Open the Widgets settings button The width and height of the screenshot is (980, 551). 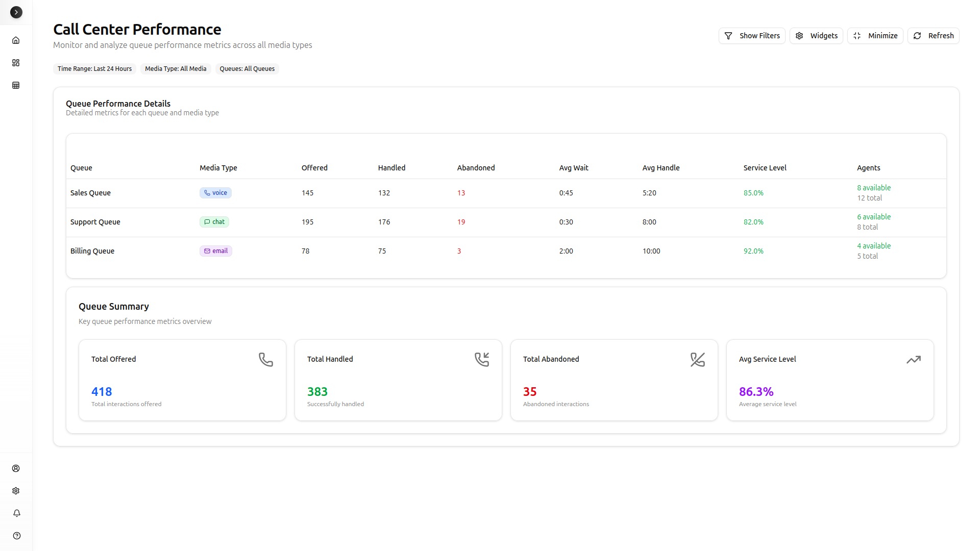coord(816,36)
